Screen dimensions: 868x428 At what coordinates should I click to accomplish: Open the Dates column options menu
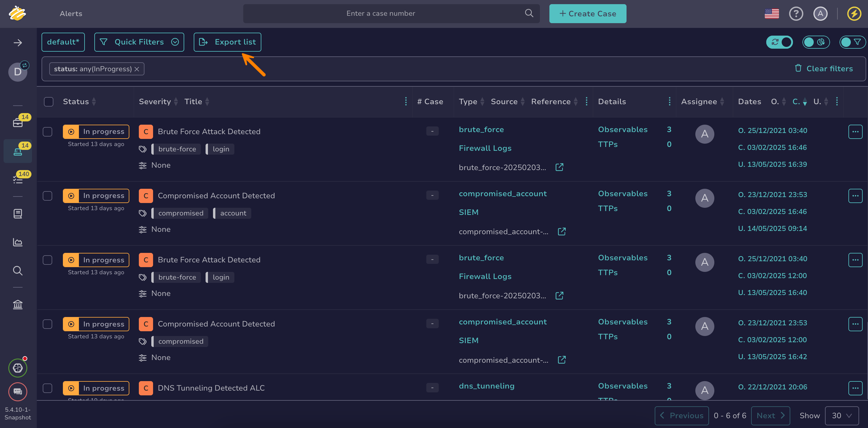tap(837, 102)
